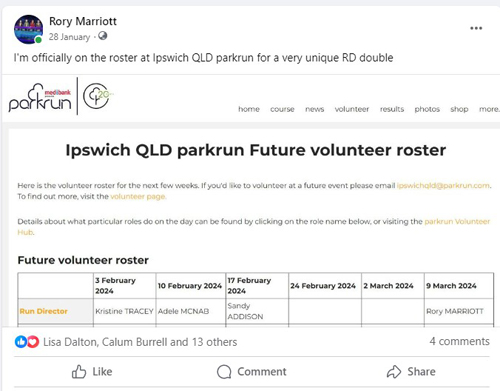Click the 28 January post timestamp

click(x=69, y=37)
